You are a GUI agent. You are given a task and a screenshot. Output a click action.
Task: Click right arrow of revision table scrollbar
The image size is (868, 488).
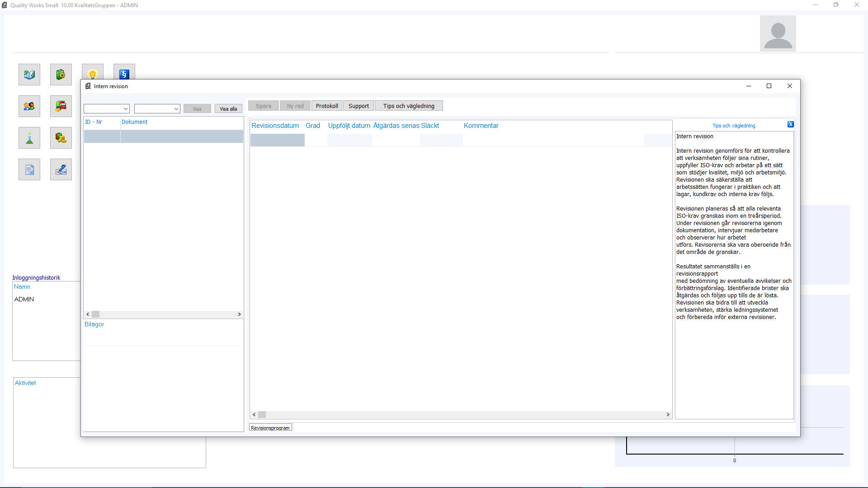point(668,414)
